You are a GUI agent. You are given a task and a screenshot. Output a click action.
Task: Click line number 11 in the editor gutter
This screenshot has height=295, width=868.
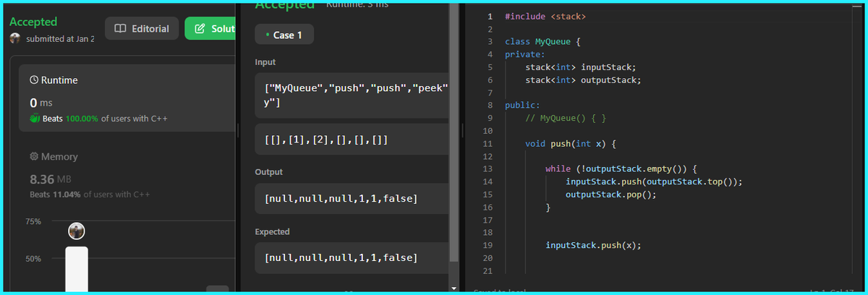coord(488,143)
